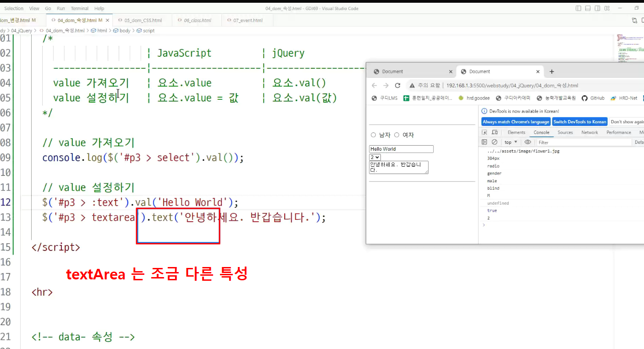644x349 pixels.
Task: Toggle VS Code primary side bar layout icon
Action: click(578, 8)
